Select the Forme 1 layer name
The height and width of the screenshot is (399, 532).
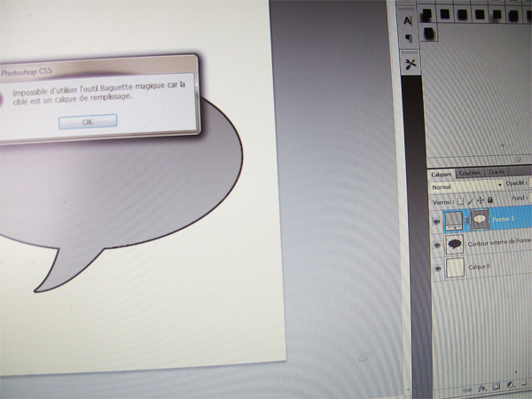503,219
